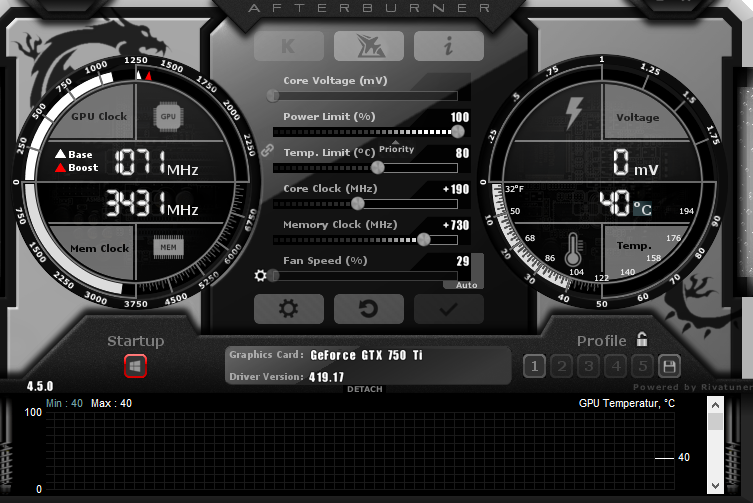This screenshot has height=503, width=753.
Task: Open fan curve settings gear beside Fan Speed
Action: 260,276
